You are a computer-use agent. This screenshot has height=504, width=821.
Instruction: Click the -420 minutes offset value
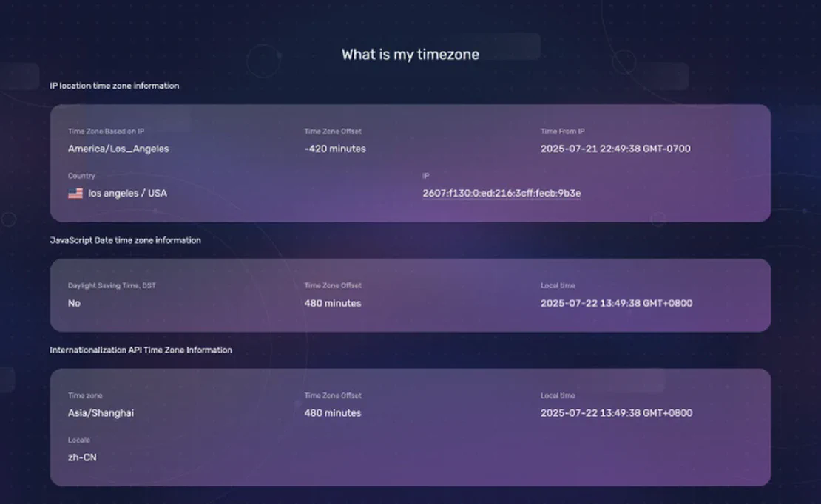tap(334, 149)
